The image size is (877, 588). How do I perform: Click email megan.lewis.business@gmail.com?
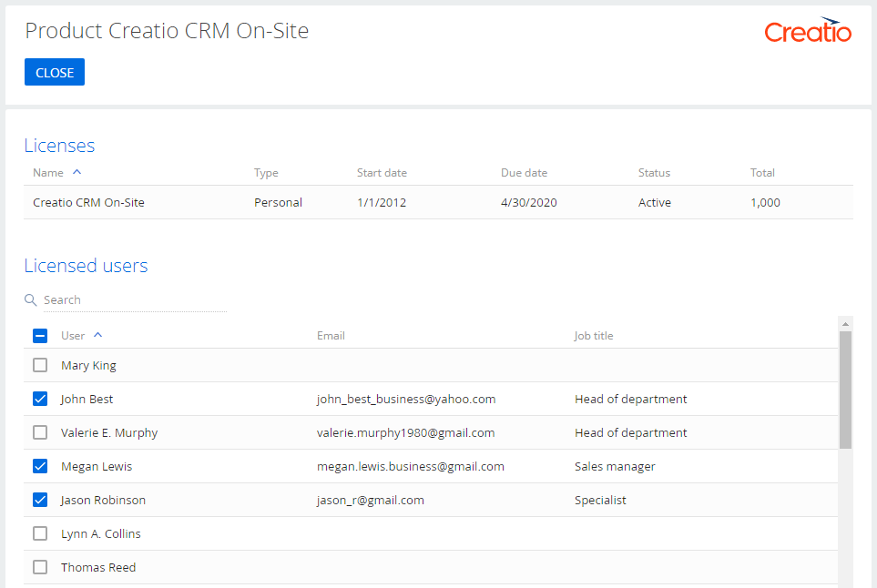411,466
